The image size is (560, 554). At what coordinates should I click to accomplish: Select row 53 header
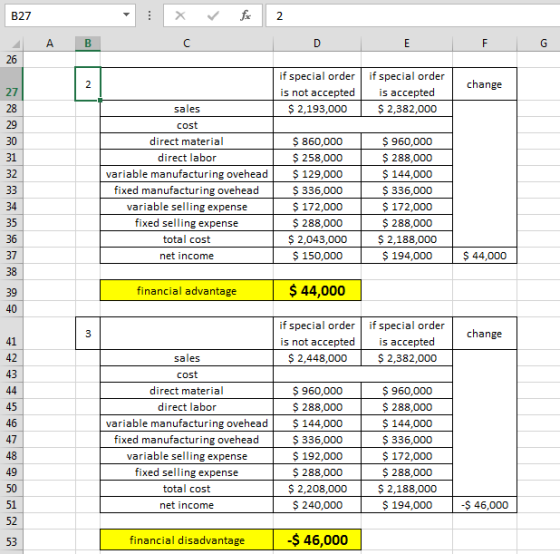click(x=11, y=540)
